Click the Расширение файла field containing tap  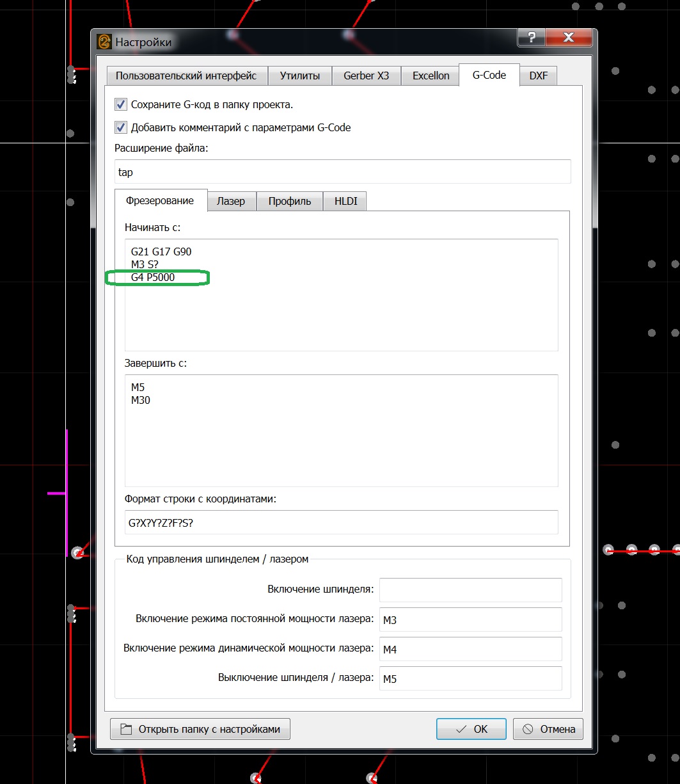click(342, 172)
